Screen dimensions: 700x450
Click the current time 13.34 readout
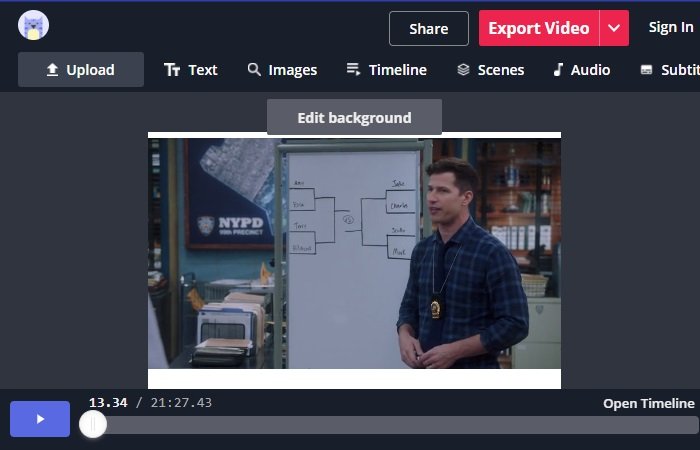pos(108,403)
